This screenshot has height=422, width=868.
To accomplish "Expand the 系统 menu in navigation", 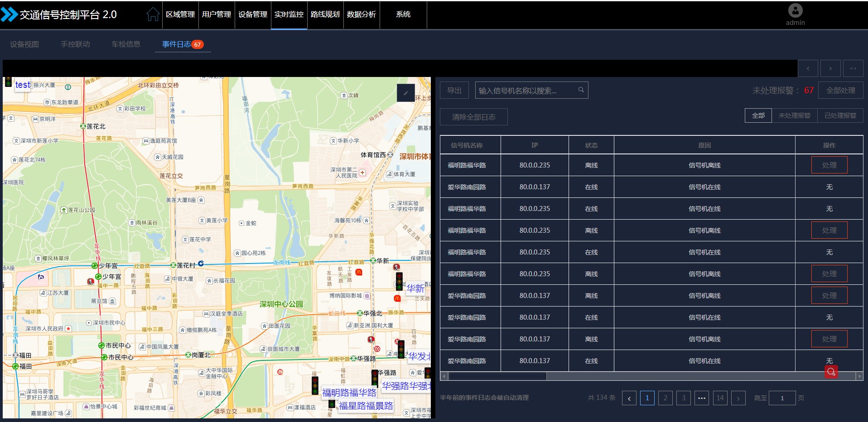I will pos(403,14).
